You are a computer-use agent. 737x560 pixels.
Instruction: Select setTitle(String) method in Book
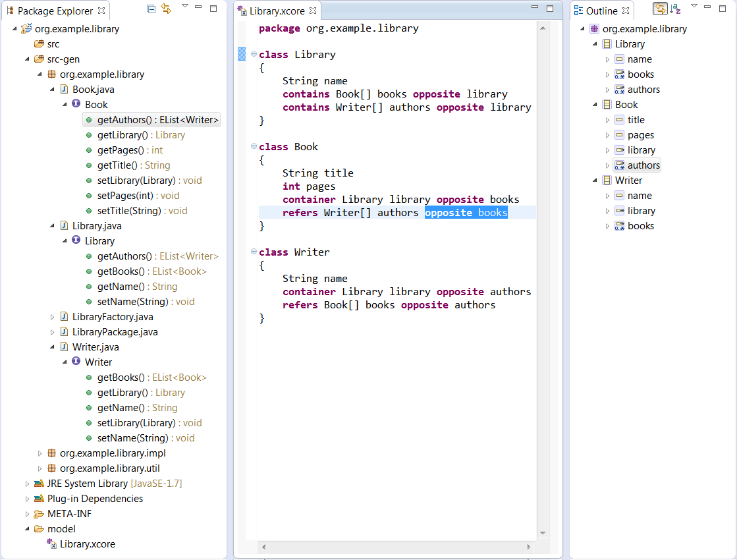tap(129, 211)
